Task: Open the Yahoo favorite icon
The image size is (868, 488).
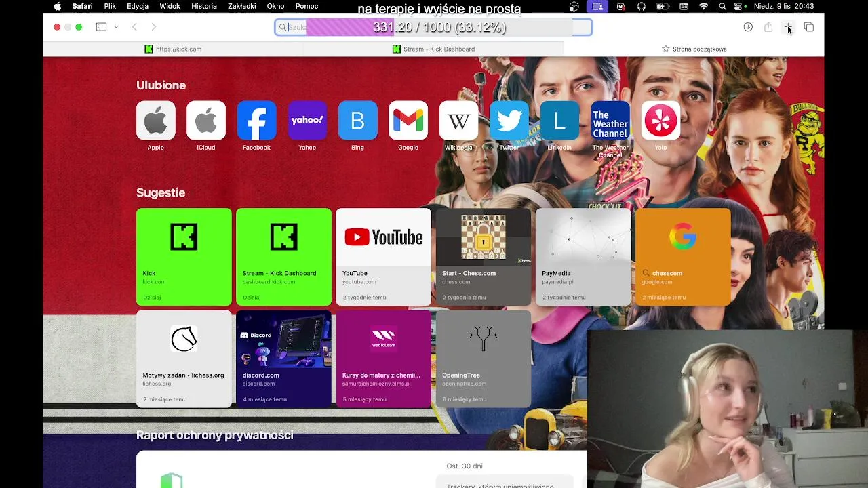Action: coord(307,121)
